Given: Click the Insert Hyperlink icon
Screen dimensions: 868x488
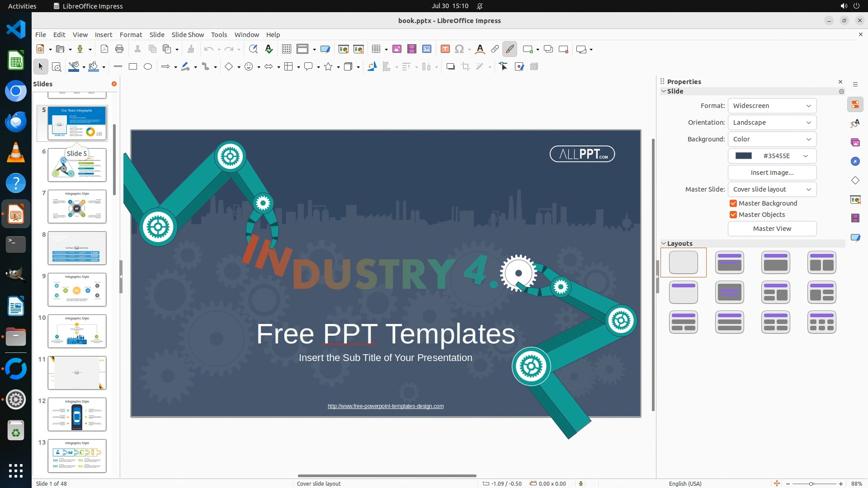Looking at the screenshot, I should tap(495, 49).
